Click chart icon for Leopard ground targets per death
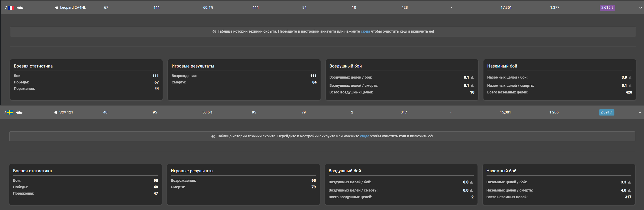 pyautogui.click(x=630, y=86)
